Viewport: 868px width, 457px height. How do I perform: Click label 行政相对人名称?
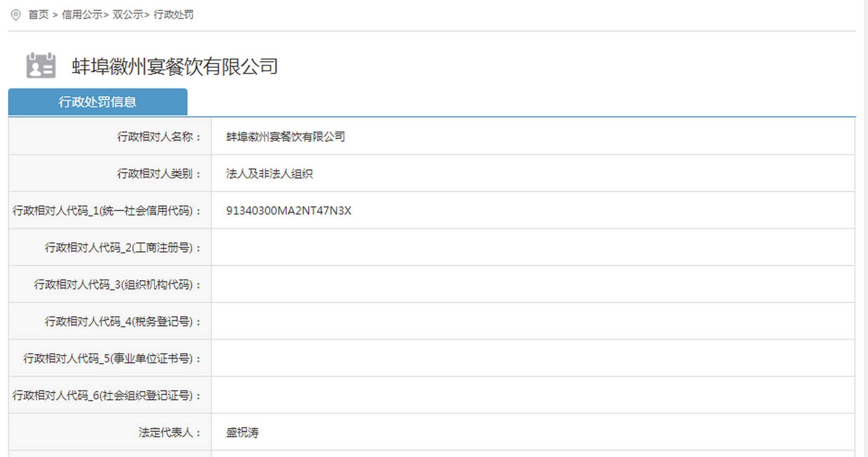pos(159,137)
